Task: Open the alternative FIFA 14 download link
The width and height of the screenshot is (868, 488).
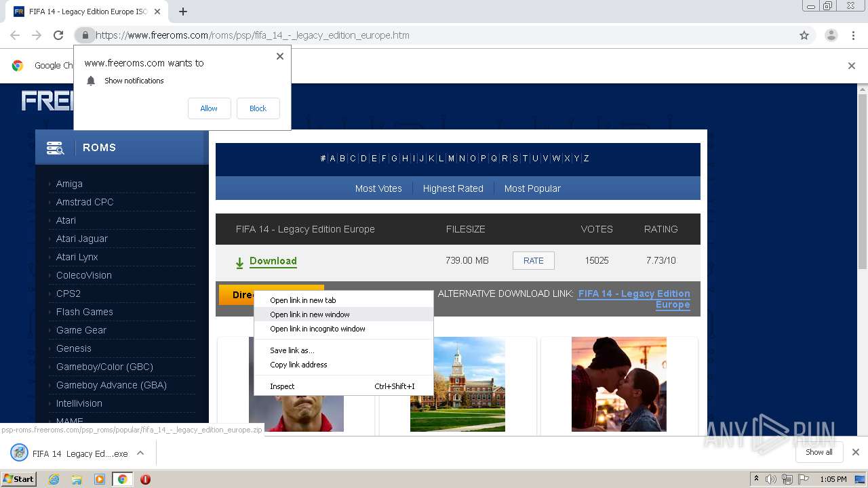Action: pos(634,299)
